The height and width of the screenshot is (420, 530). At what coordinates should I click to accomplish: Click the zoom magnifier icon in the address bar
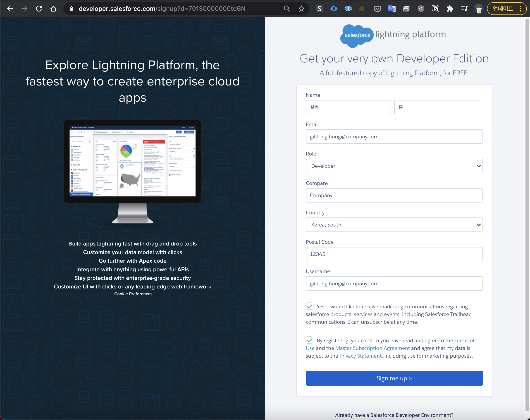(287, 9)
